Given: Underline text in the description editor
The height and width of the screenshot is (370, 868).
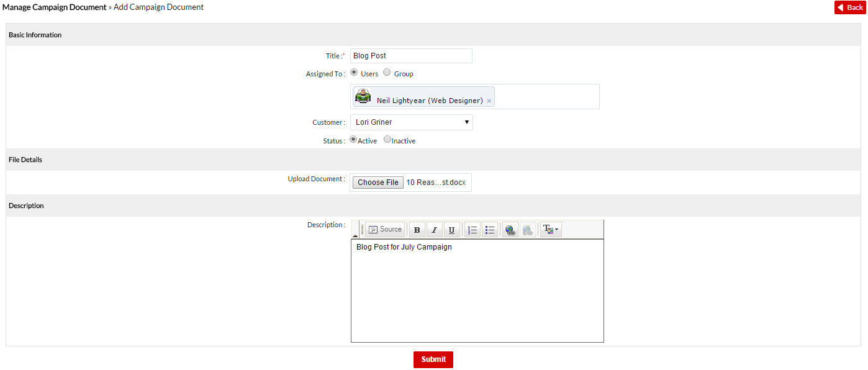Looking at the screenshot, I should (x=451, y=230).
